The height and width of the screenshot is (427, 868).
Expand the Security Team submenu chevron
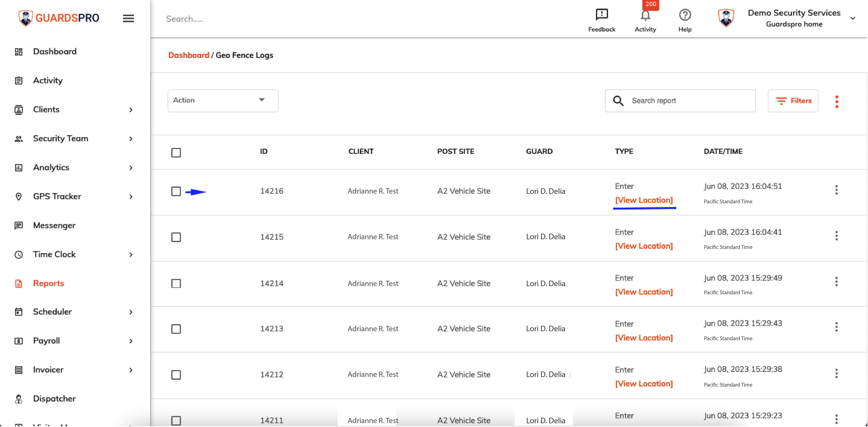click(131, 139)
